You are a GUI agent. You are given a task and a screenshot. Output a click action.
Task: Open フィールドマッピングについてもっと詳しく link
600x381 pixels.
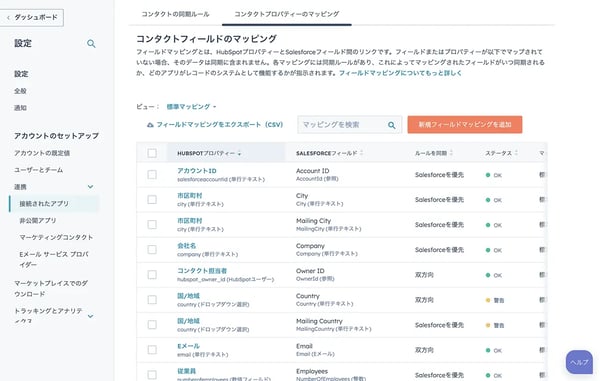coord(400,73)
